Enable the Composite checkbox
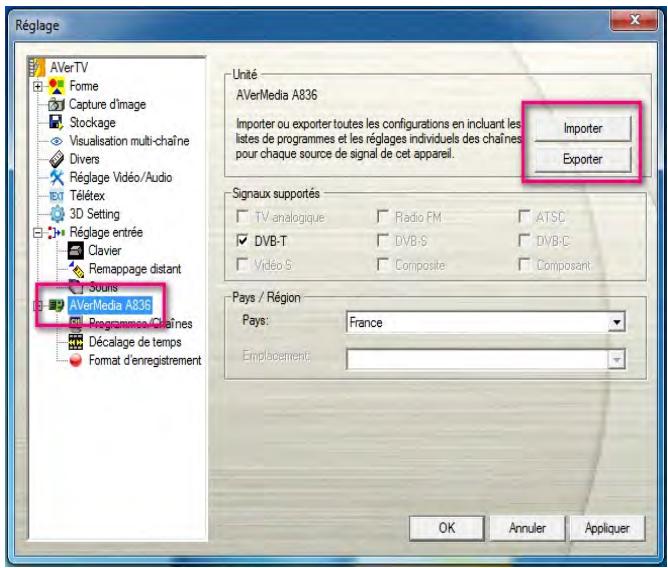The image size is (668, 568). pos(383,265)
